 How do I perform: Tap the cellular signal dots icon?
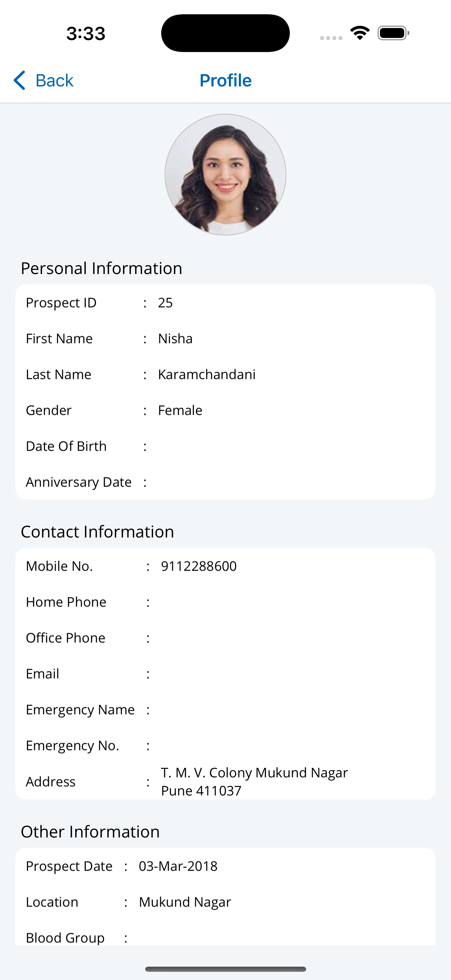(331, 38)
